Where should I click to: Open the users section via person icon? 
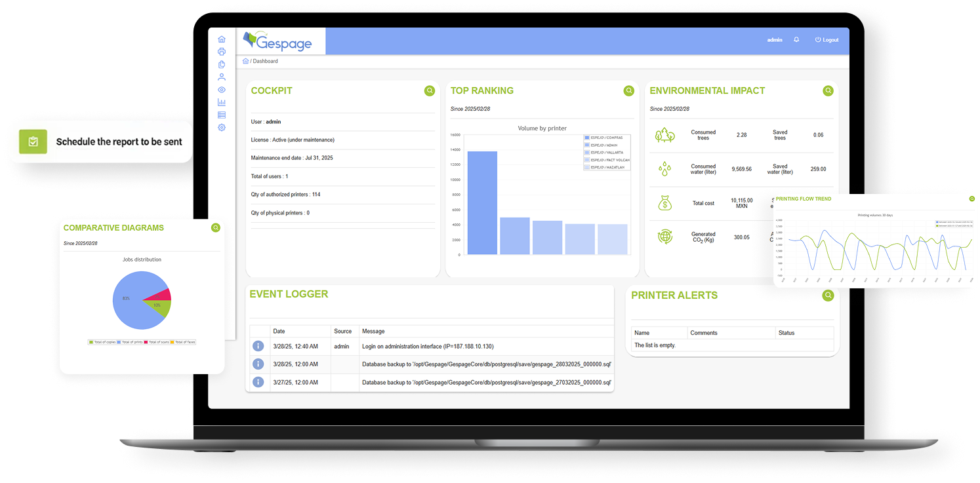tap(222, 77)
